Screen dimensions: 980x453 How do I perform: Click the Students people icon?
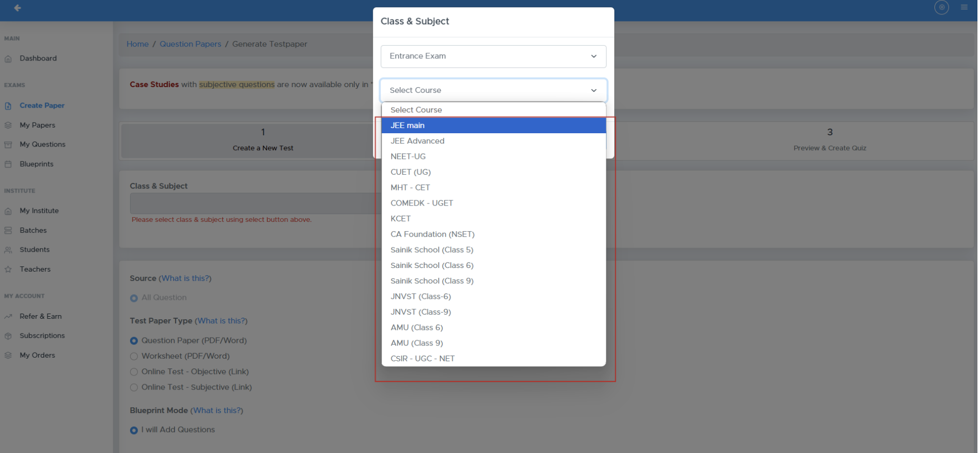[8, 250]
